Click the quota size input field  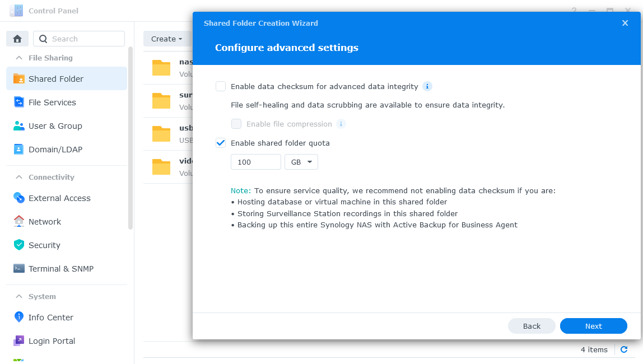(x=255, y=162)
